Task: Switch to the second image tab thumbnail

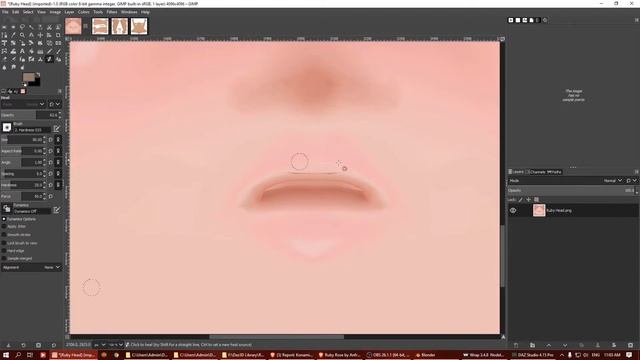Action: 100,26
